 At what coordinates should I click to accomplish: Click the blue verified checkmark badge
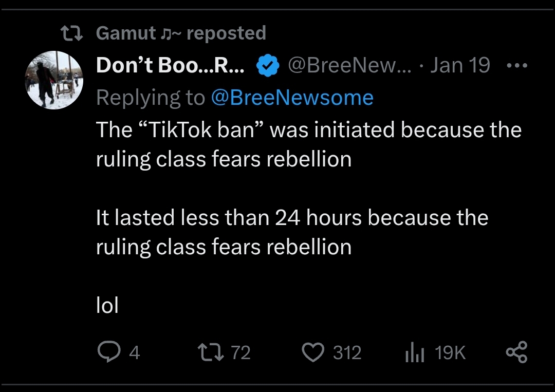(x=268, y=65)
